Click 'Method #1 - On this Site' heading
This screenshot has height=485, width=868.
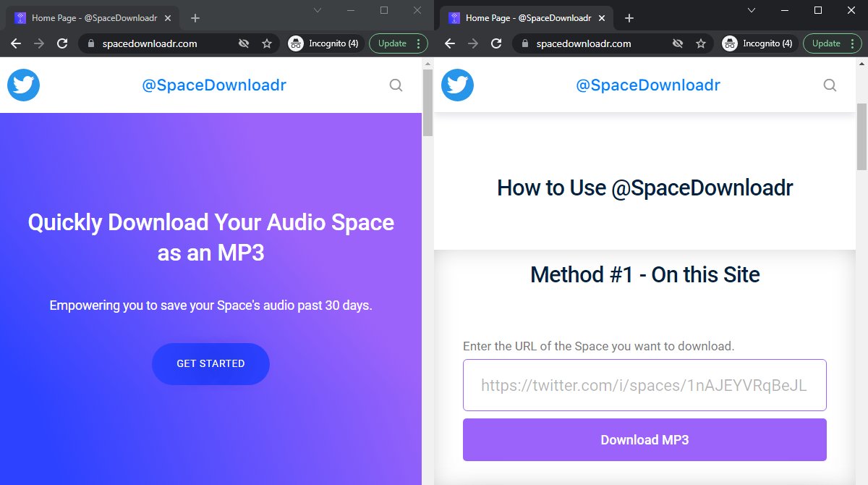pyautogui.click(x=644, y=275)
